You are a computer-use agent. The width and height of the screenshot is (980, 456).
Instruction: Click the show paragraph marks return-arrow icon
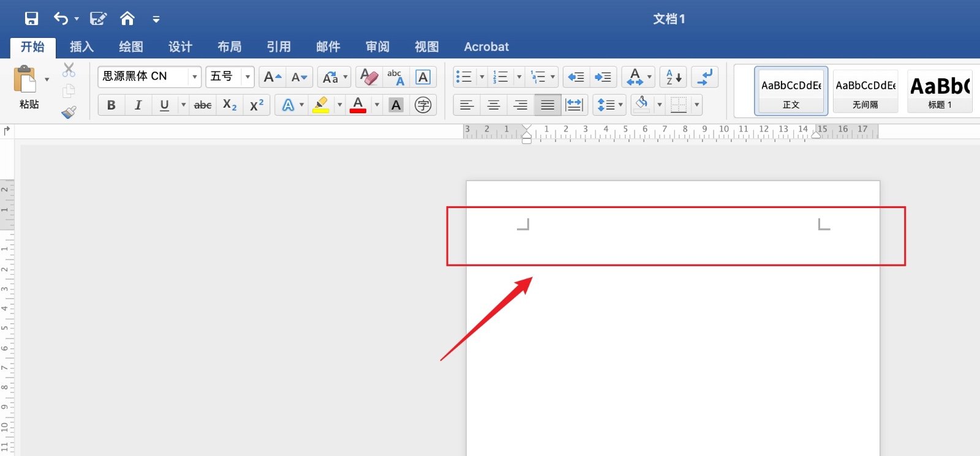click(705, 77)
